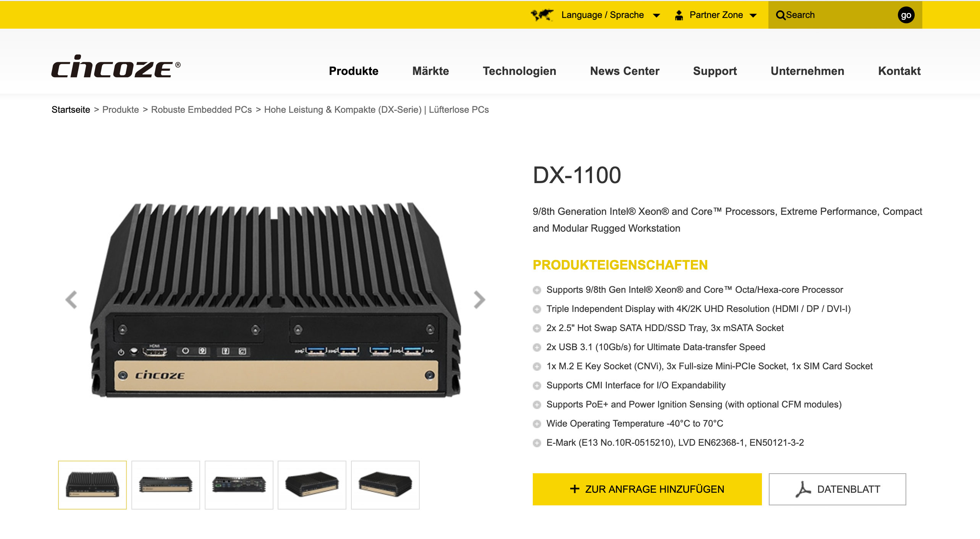
Task: Show the next product image arrow
Action: (x=479, y=300)
